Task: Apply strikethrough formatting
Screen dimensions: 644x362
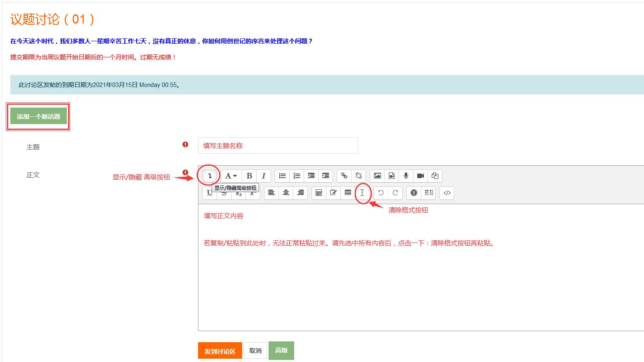Action: 224,193
